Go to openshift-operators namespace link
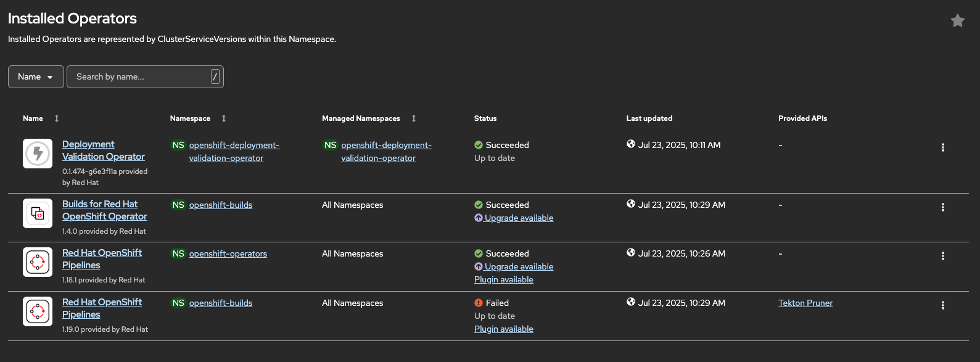The height and width of the screenshot is (362, 980). tap(228, 253)
